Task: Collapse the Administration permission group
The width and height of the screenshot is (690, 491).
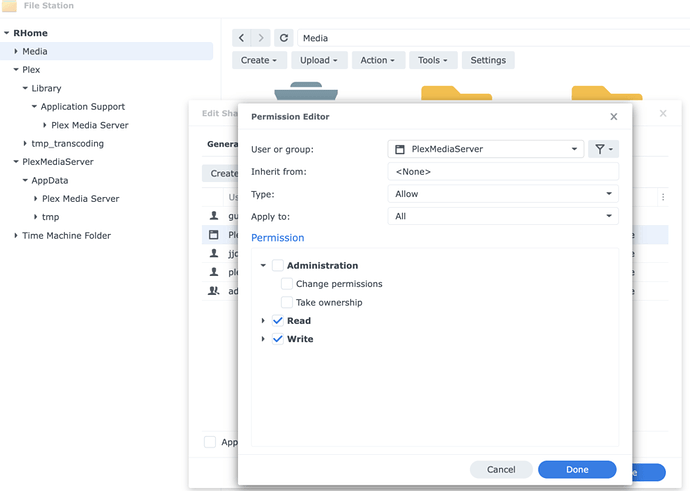Action: 263,265
